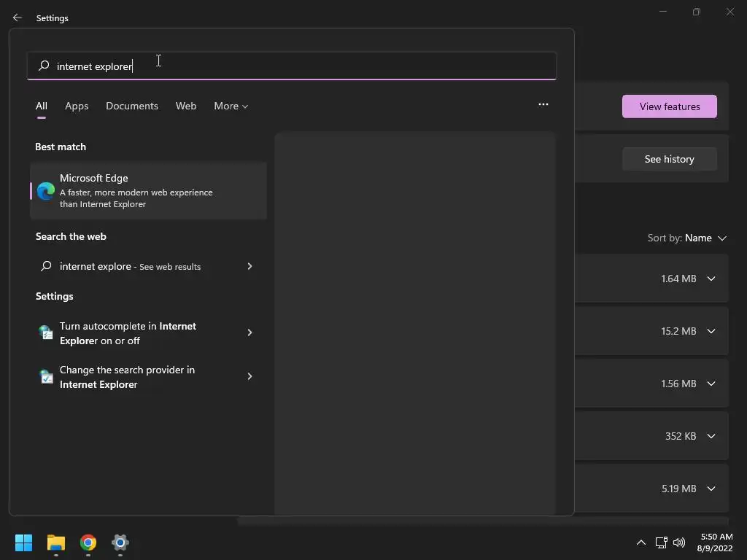
Task: Open the Settings gear on taskbar
Action: (x=120, y=542)
